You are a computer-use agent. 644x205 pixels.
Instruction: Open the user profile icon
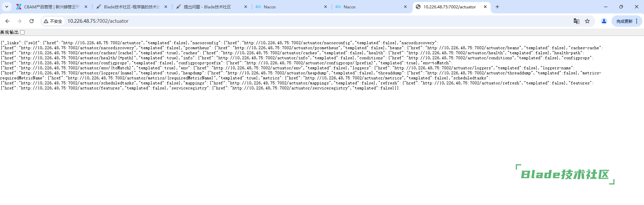(x=604, y=21)
